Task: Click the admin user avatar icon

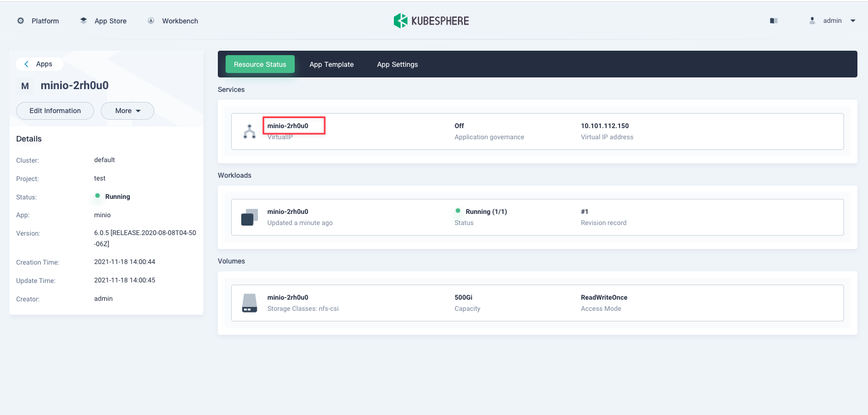Action: point(812,21)
